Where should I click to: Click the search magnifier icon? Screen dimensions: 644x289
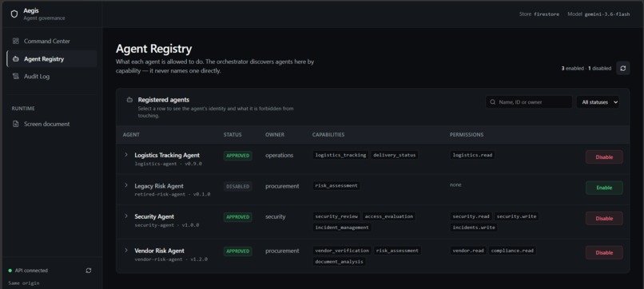point(492,102)
